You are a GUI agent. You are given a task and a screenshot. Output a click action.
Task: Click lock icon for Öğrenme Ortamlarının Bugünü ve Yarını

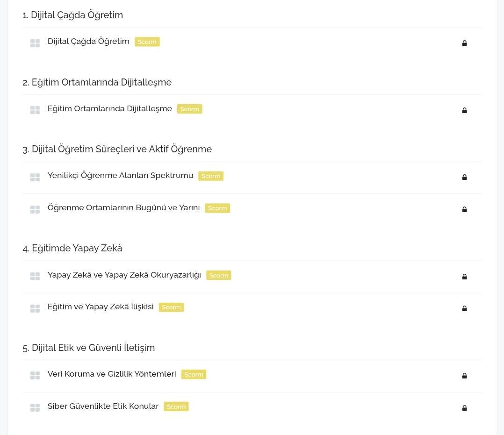464,209
